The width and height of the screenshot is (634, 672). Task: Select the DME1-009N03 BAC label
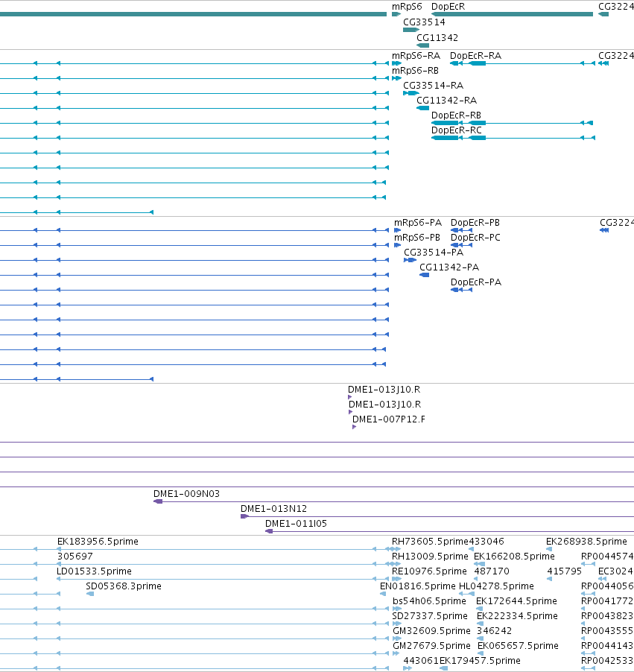[x=186, y=494]
